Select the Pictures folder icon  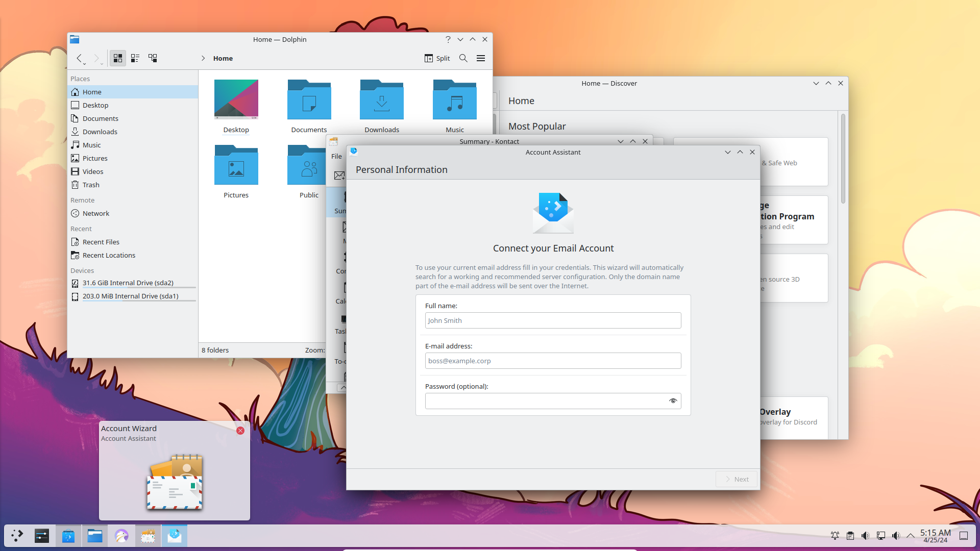pyautogui.click(x=236, y=164)
